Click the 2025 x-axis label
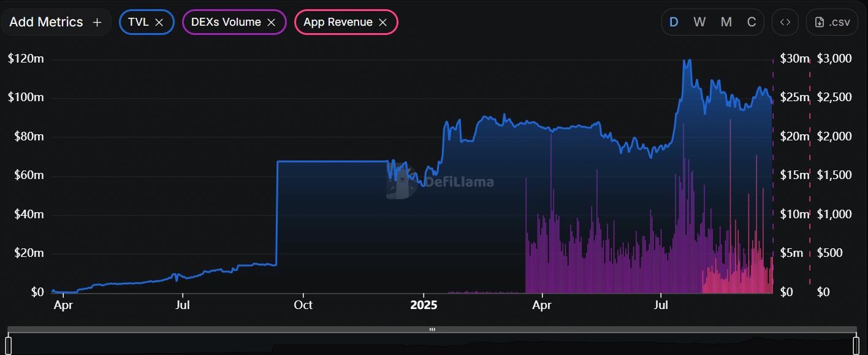This screenshot has height=355, width=868. 424,305
